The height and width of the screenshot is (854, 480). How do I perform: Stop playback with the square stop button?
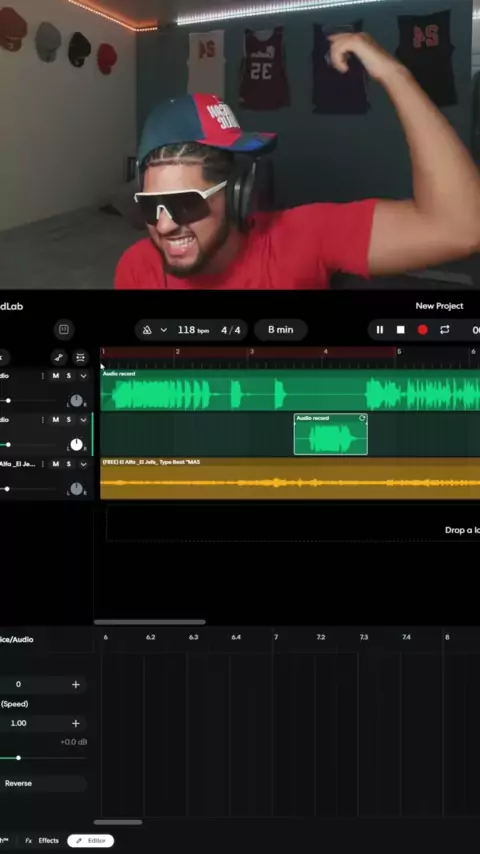point(400,330)
